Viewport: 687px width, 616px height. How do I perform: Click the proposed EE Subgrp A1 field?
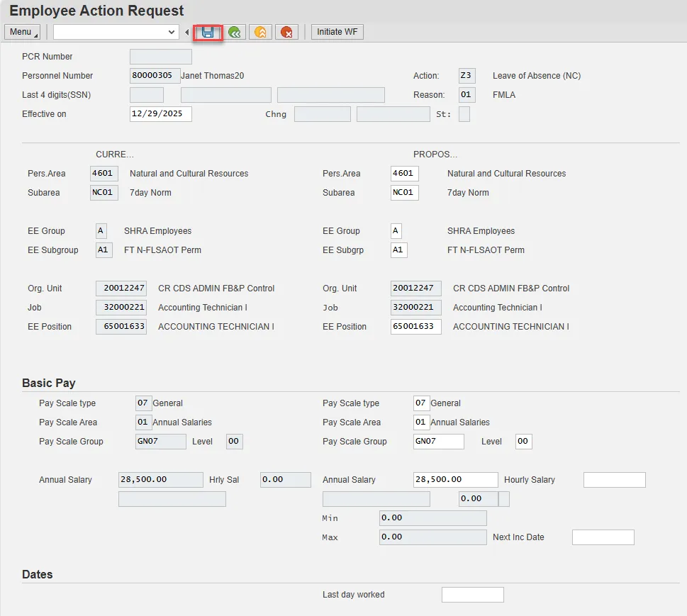tap(398, 250)
